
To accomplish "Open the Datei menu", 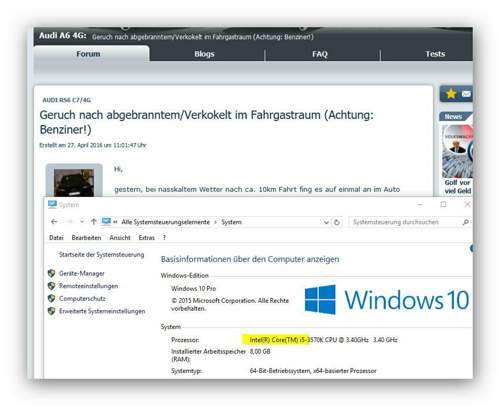I will (x=56, y=238).
